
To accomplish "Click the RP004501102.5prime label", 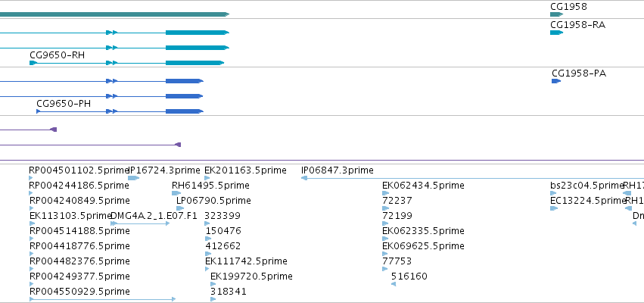I will click(x=79, y=170).
